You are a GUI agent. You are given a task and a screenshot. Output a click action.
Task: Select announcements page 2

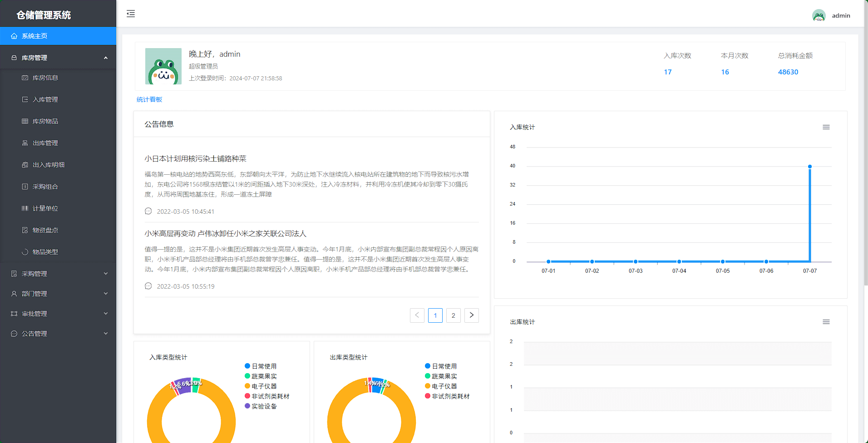[454, 315]
